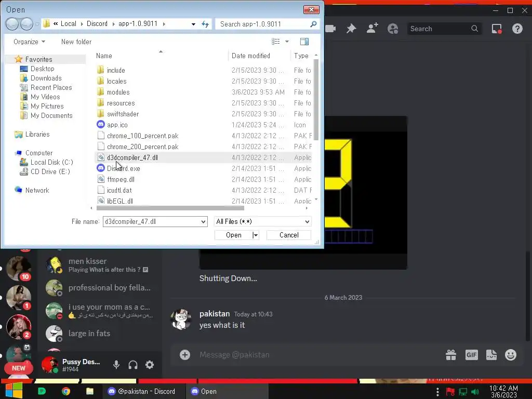Sort by the Name column header
The height and width of the screenshot is (399, 532).
point(161,56)
